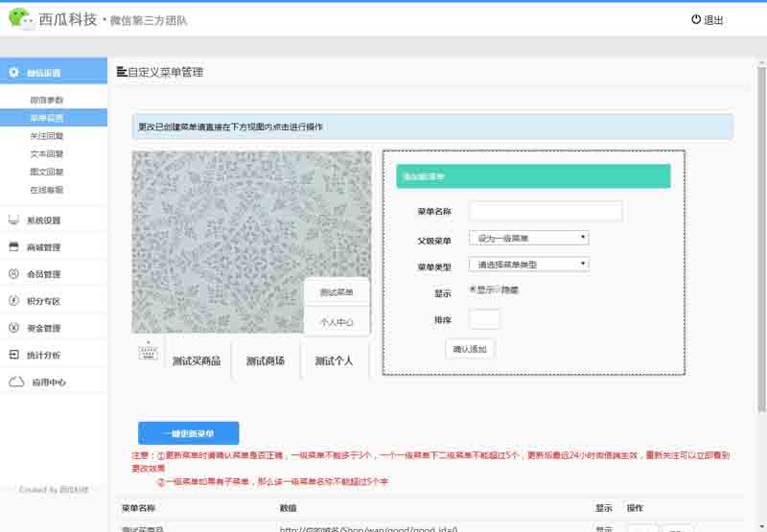Select the 显示 radio button
The height and width of the screenshot is (532, 767).
[474, 289]
